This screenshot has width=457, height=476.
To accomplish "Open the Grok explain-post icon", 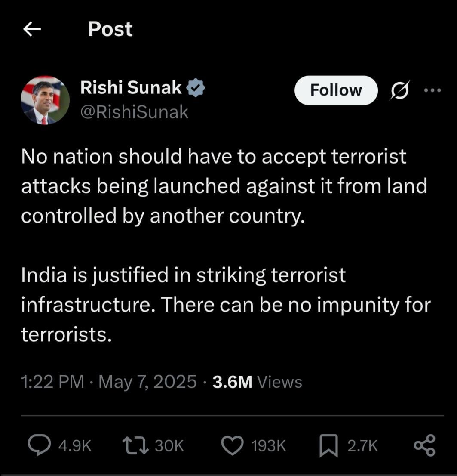I will pos(400,90).
